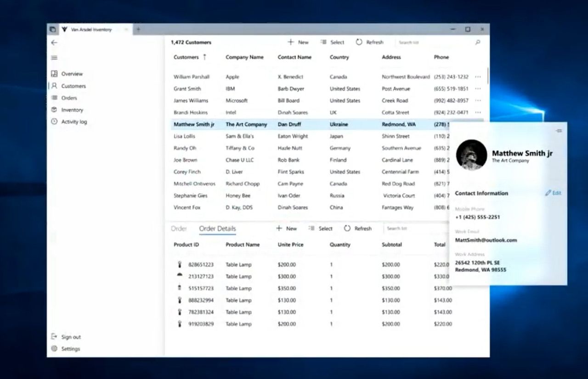
Task: Sort by Customers column arrow
Action: [204, 57]
